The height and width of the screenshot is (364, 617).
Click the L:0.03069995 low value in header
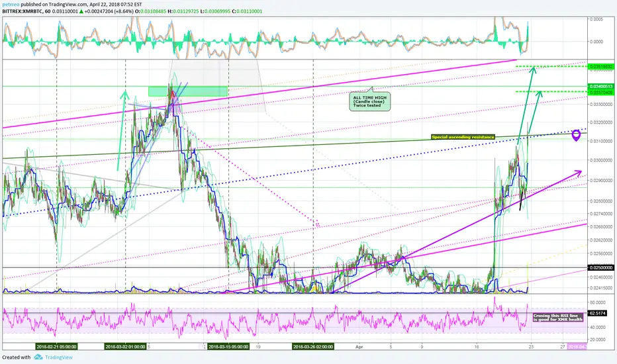point(215,11)
